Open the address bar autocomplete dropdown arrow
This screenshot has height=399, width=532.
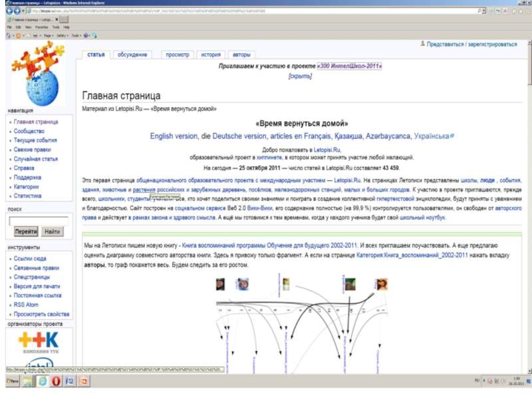click(484, 11)
